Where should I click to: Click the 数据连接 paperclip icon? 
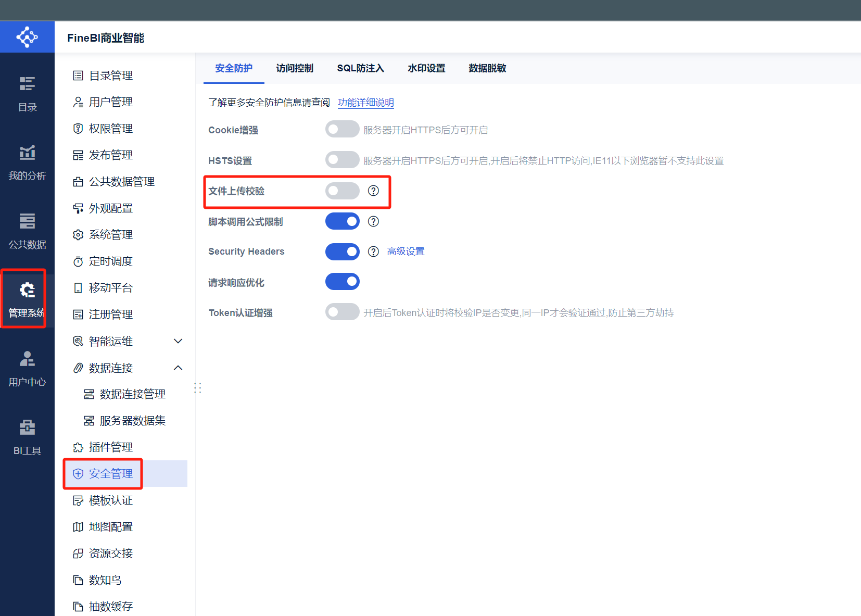point(78,368)
